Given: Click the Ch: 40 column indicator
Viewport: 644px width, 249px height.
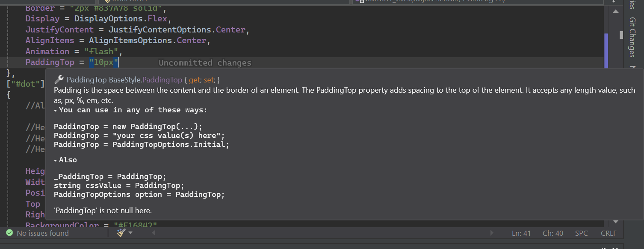Looking at the screenshot, I should (x=552, y=233).
